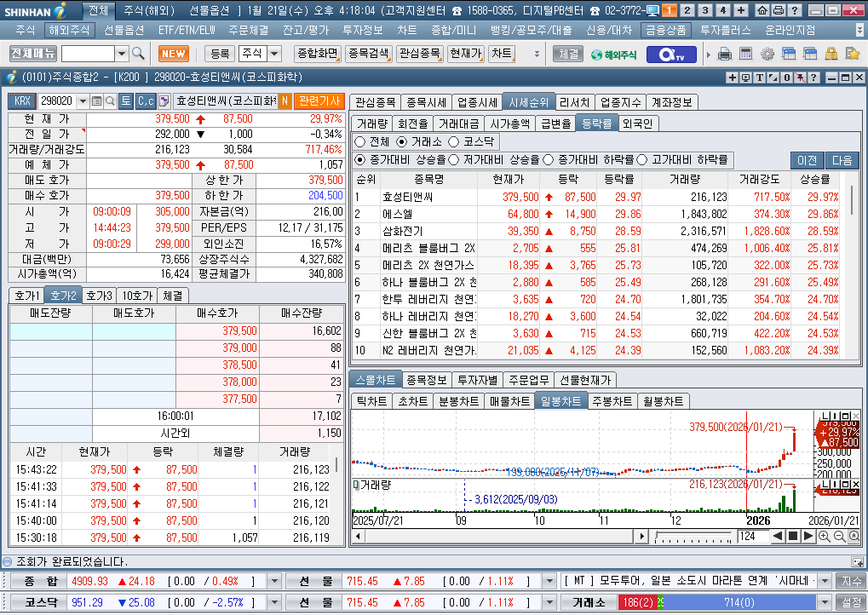
Task: Switch to the 업종지수 tab
Action: [621, 102]
